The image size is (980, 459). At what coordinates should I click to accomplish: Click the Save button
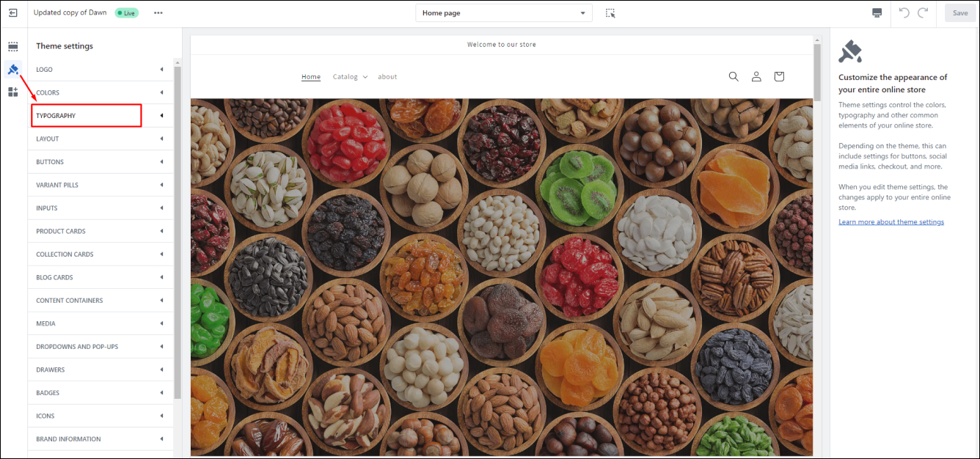(960, 12)
